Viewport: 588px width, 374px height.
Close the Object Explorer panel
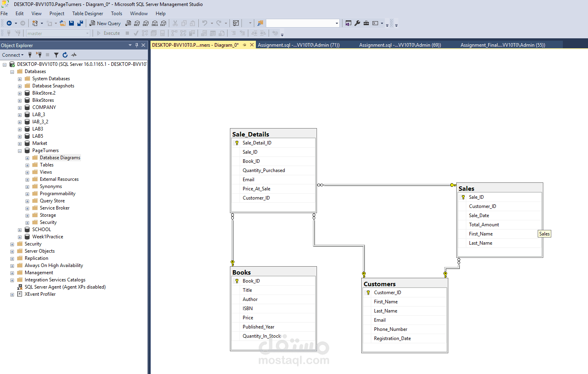point(143,45)
